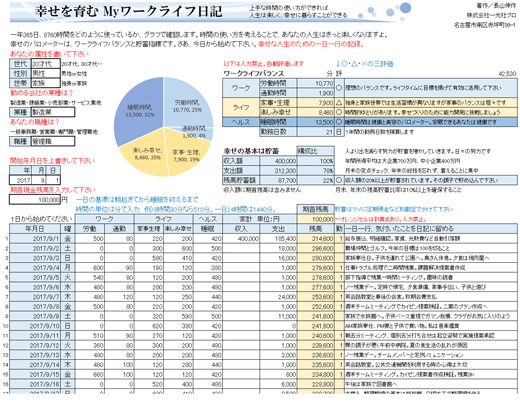Click the 収入 column header
Screen dimensions: 520x403
click(x=241, y=229)
